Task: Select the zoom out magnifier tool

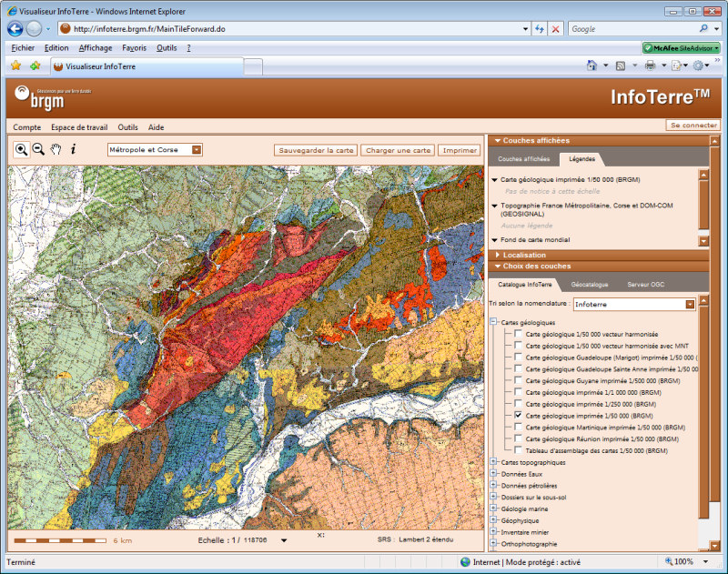Action: 38,149
